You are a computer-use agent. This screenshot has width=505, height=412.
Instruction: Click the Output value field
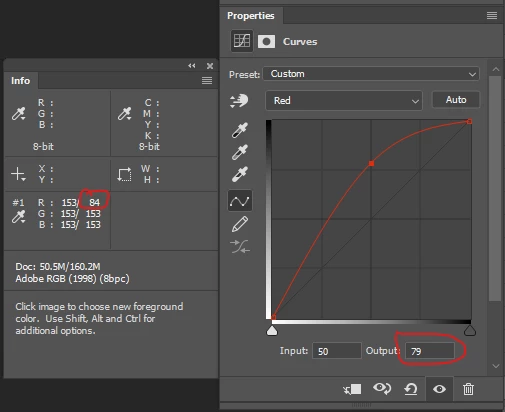pyautogui.click(x=430, y=351)
